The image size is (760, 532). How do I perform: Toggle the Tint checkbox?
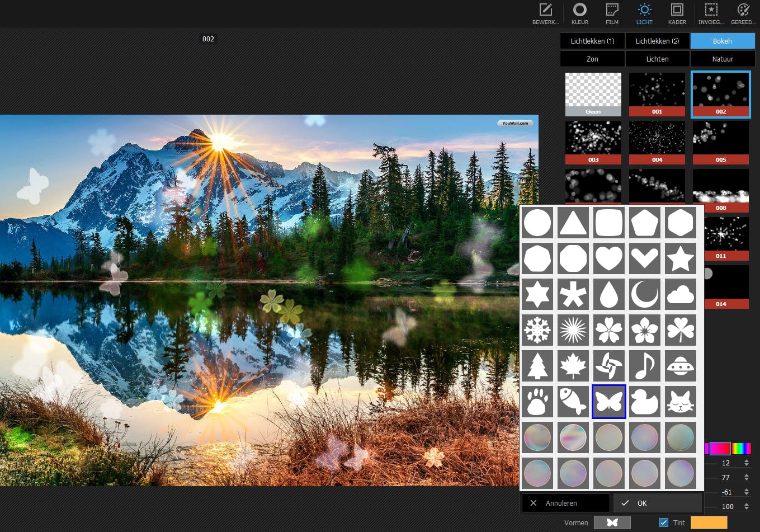coord(664,522)
